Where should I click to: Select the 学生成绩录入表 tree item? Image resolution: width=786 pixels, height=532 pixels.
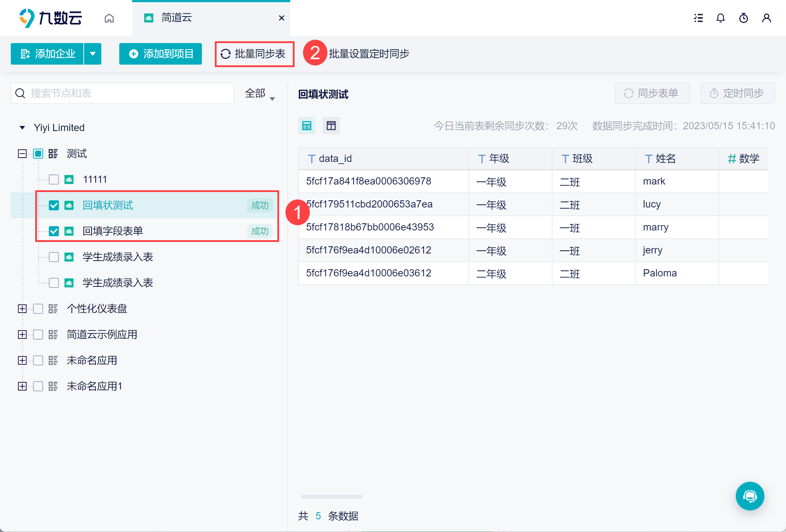pyautogui.click(x=117, y=257)
